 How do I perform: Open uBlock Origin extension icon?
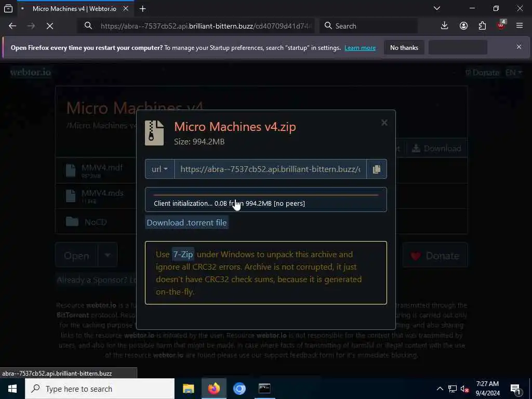(501, 25)
